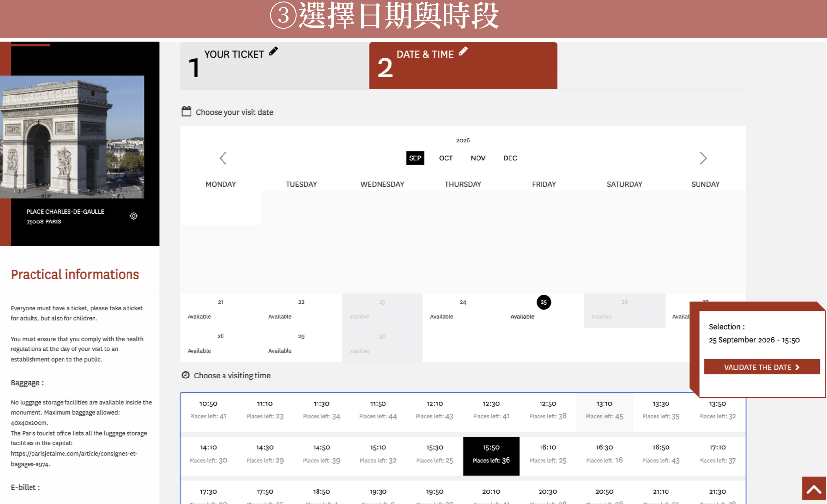This screenshot has width=827, height=504.
Task: Click the selected 15:50 time slot
Action: [x=491, y=456]
